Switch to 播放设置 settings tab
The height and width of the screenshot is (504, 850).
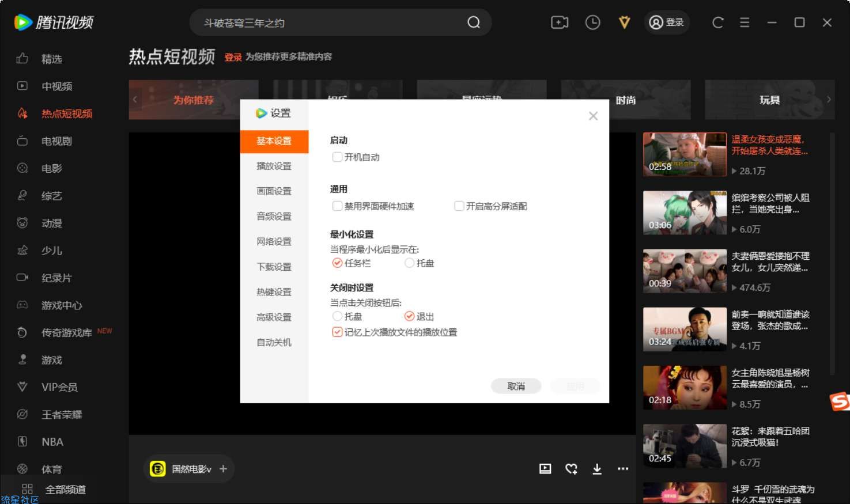pos(274,166)
